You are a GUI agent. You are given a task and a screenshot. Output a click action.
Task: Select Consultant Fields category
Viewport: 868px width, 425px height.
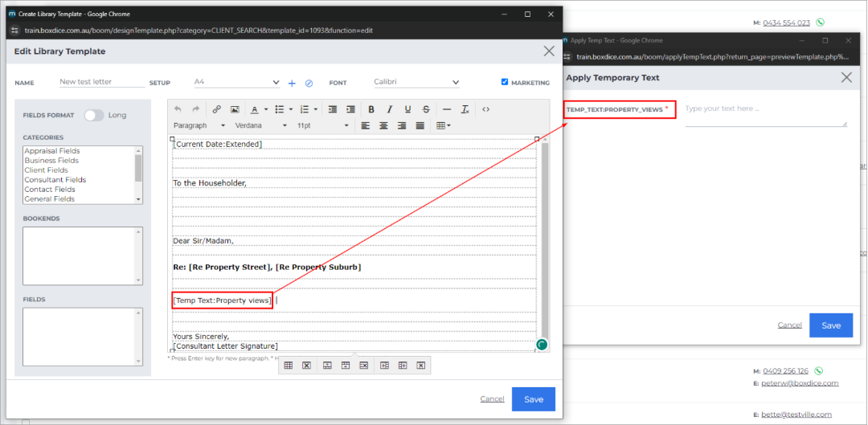(x=55, y=180)
